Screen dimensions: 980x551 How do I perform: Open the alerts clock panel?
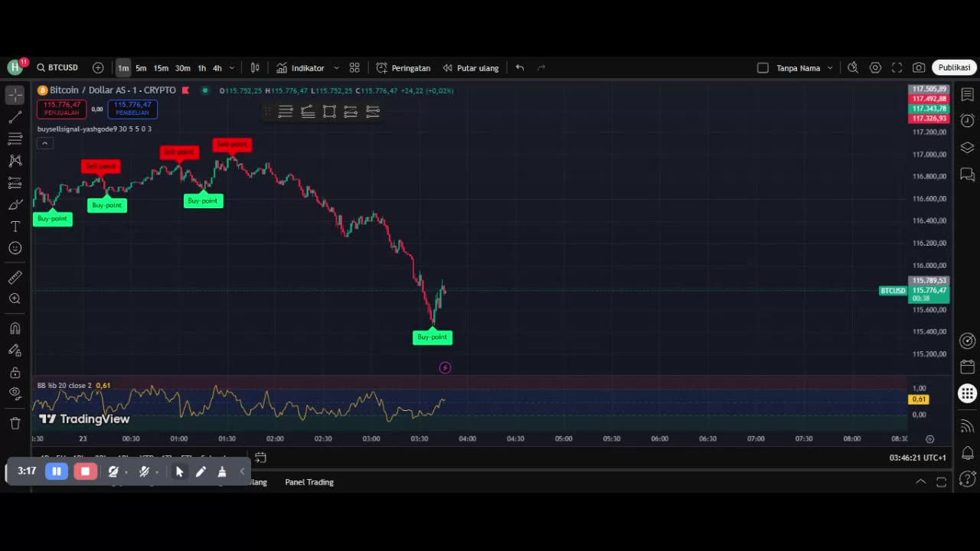point(967,121)
